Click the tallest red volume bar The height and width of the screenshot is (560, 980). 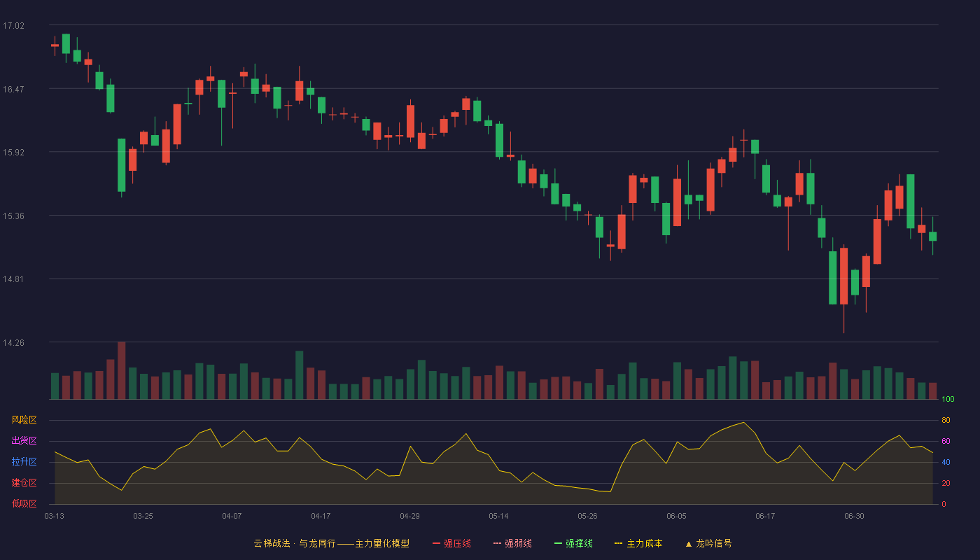point(122,370)
